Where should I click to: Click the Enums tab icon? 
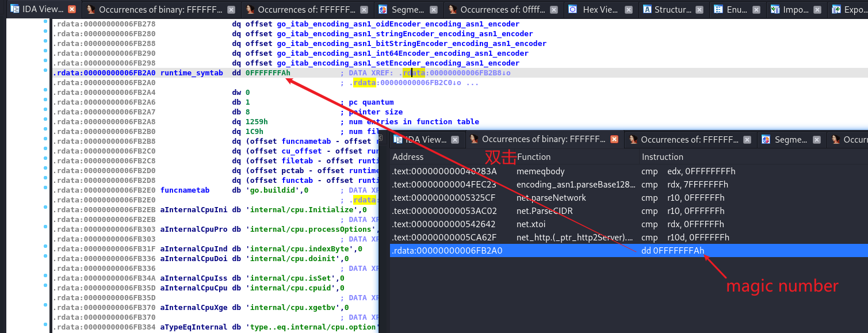(718, 9)
